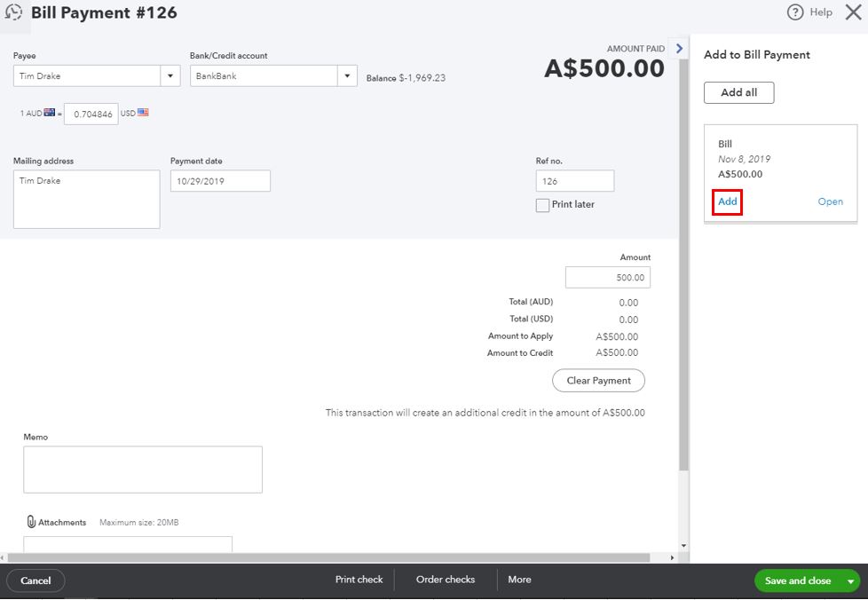Open the recent transactions clock icon
The width and height of the screenshot is (868, 600).
tap(13, 12)
